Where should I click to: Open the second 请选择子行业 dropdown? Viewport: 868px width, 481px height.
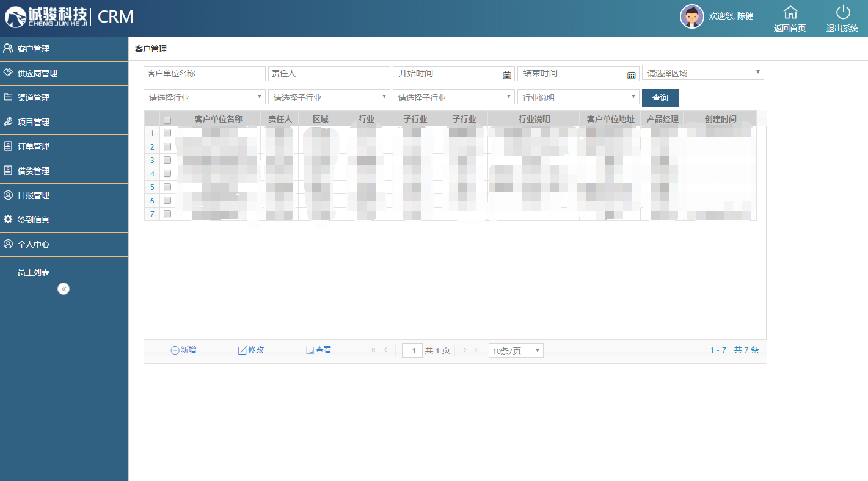[454, 97]
